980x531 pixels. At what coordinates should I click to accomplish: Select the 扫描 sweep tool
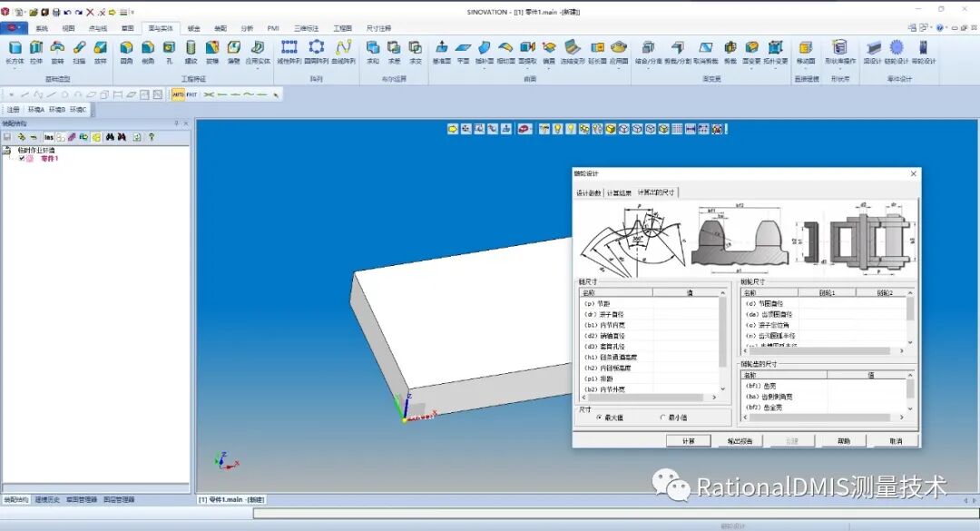click(79, 52)
